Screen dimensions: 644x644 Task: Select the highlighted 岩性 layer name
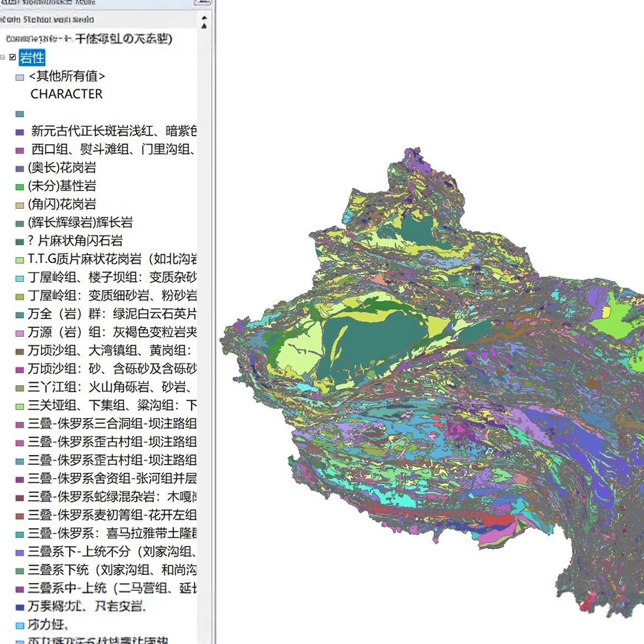[32, 58]
